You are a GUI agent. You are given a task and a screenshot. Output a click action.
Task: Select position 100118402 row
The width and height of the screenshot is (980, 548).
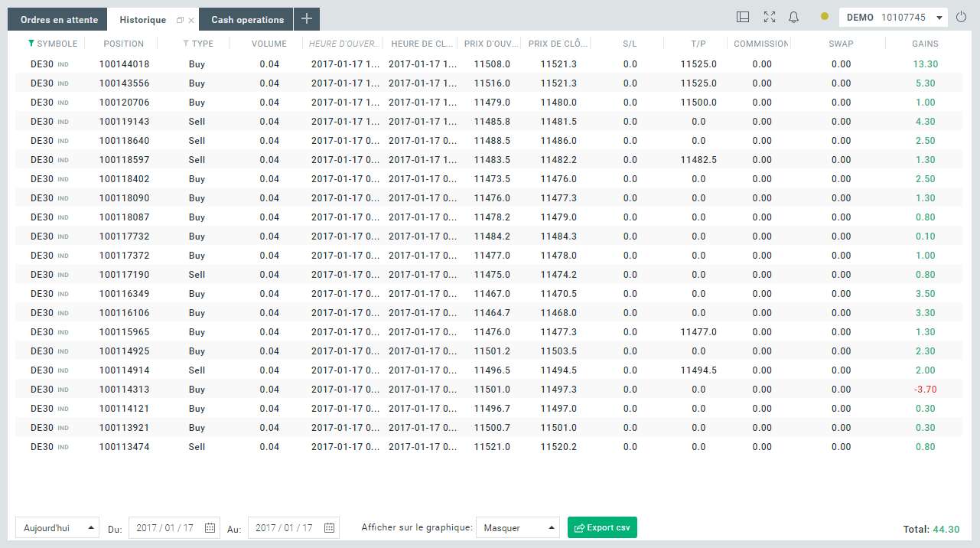click(x=488, y=179)
